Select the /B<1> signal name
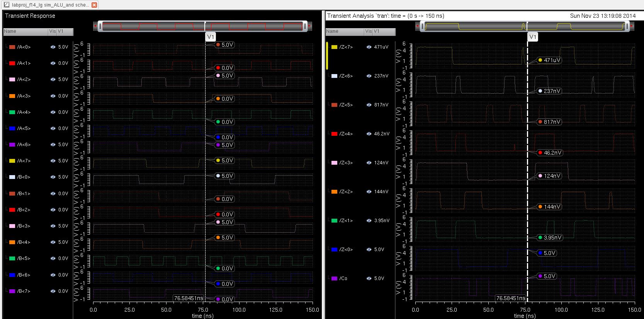 tap(24, 194)
